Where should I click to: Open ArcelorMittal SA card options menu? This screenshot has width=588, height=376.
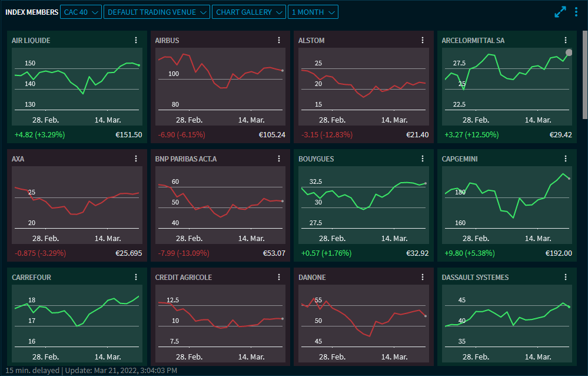pos(566,40)
